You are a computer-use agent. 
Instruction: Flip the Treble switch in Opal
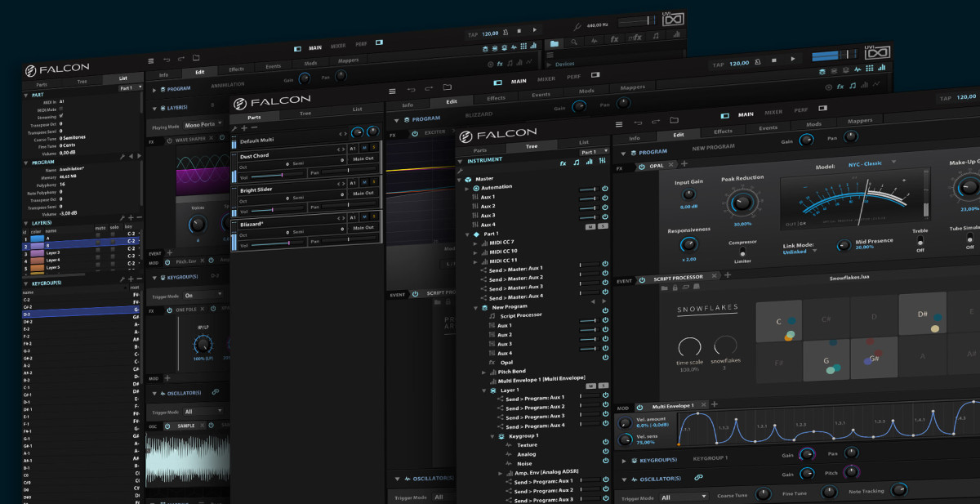[x=920, y=240]
